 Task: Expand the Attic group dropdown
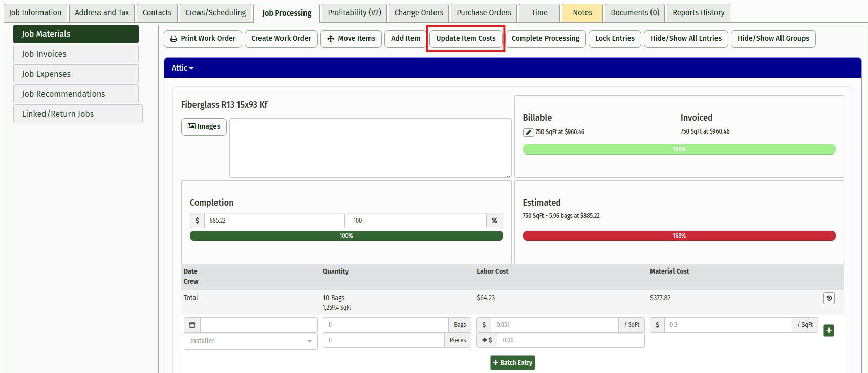click(183, 68)
